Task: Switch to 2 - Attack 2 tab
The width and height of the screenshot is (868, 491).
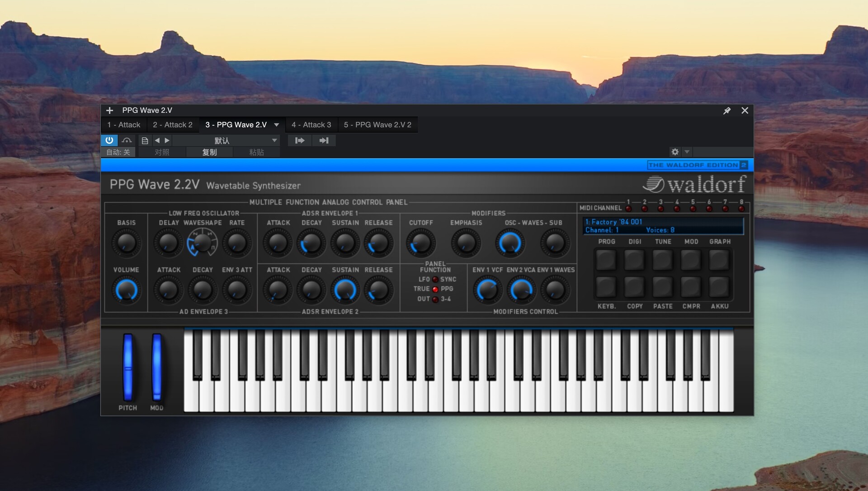Action: [173, 124]
